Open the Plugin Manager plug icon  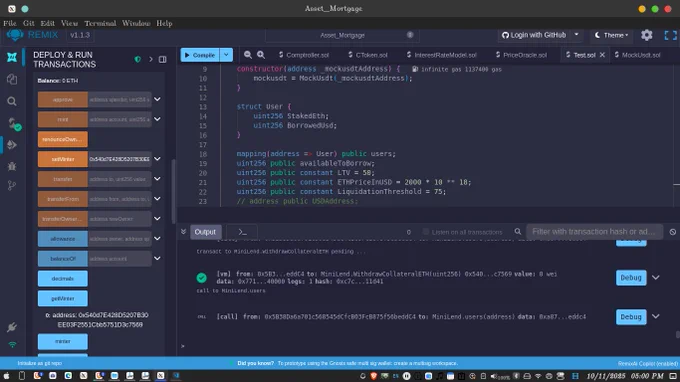pyautogui.click(x=12, y=327)
